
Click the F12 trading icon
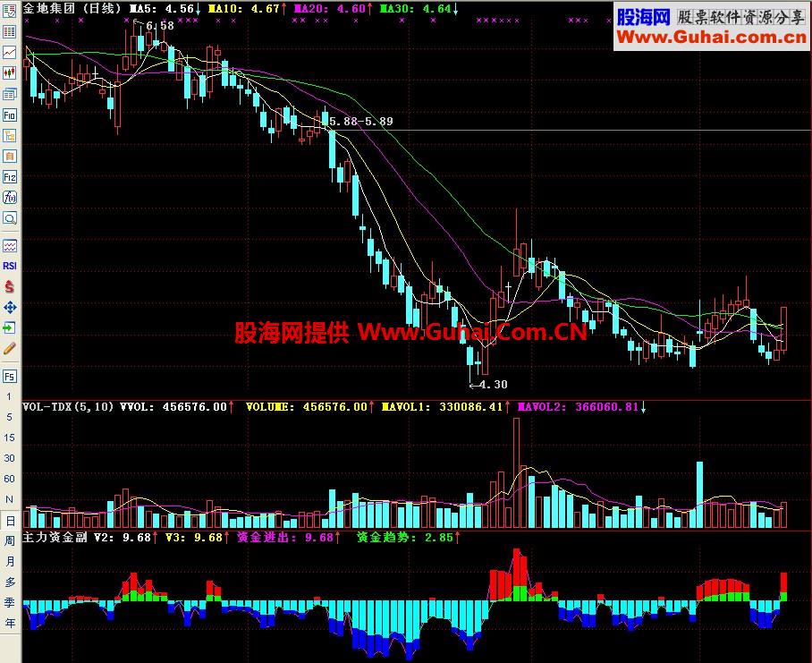[x=9, y=177]
